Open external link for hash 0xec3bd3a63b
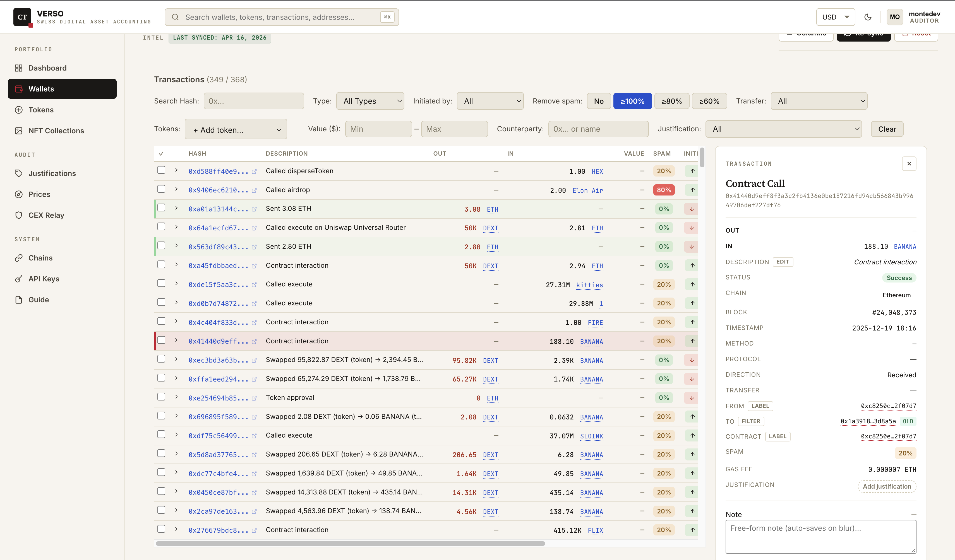 point(254,361)
